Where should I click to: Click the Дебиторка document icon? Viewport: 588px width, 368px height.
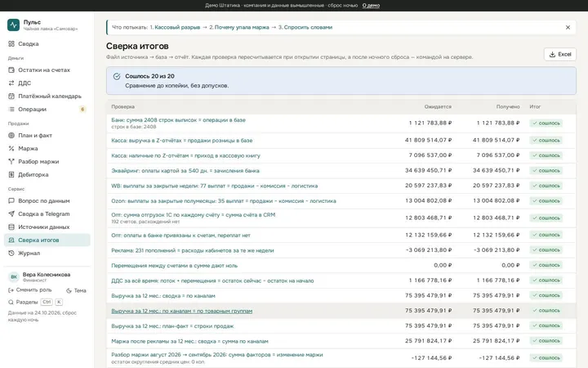pos(11,175)
